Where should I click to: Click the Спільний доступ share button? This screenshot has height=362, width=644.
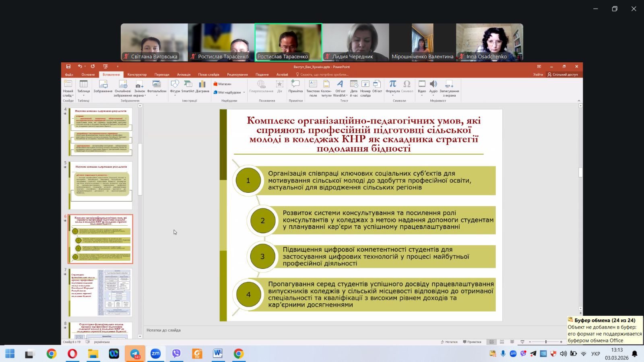[x=562, y=74]
